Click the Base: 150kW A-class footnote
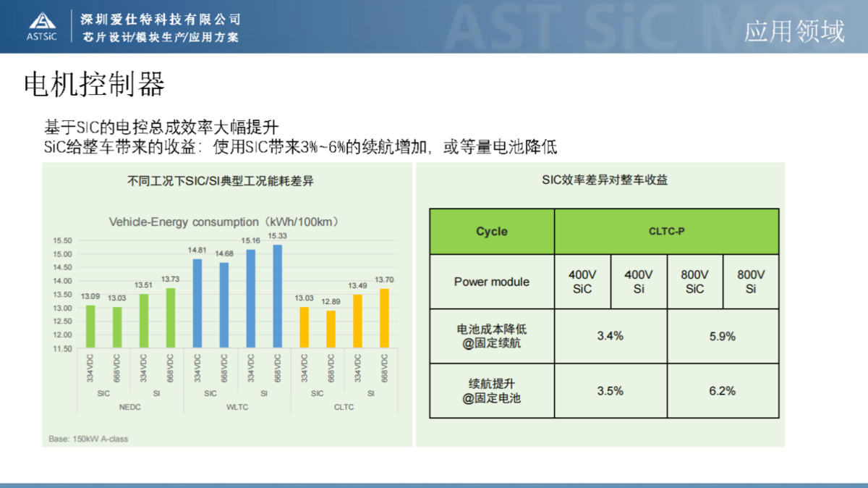This screenshot has height=488, width=868. coord(88,439)
